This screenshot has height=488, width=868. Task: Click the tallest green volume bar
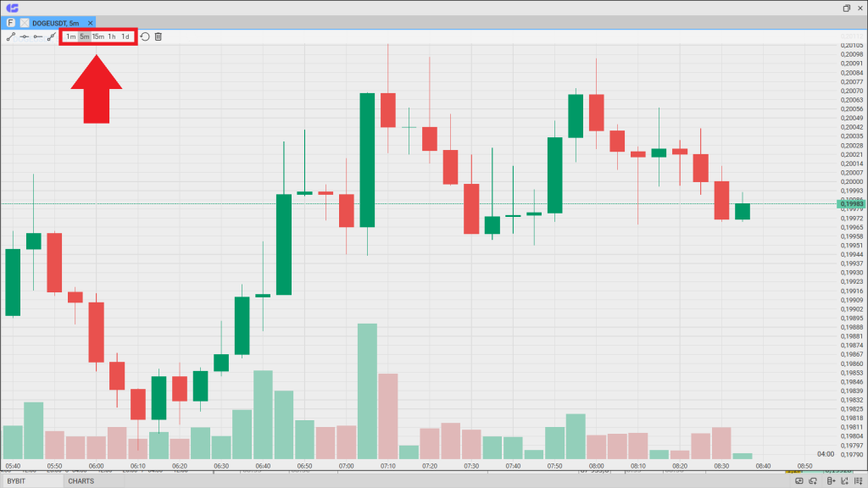click(367, 391)
